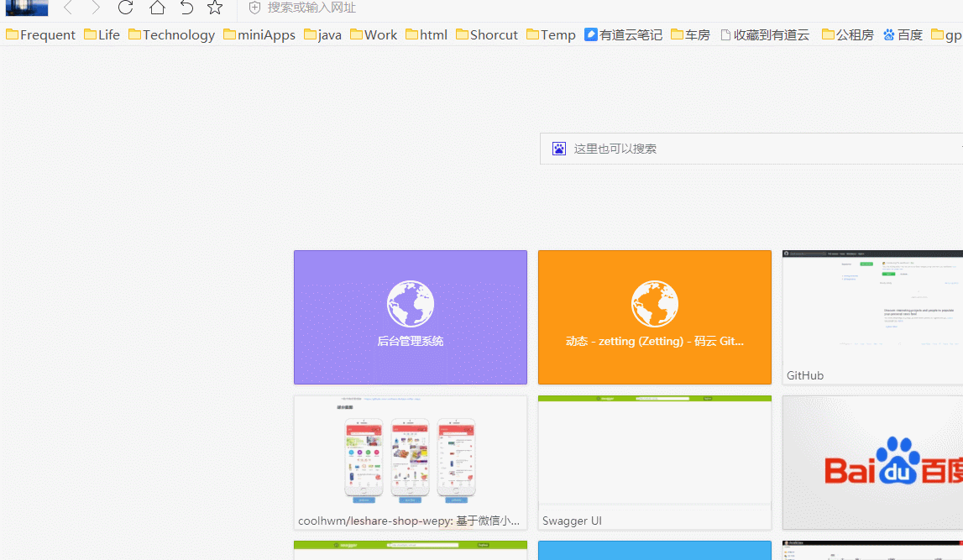Open the miniApps bookmarks folder

259,35
